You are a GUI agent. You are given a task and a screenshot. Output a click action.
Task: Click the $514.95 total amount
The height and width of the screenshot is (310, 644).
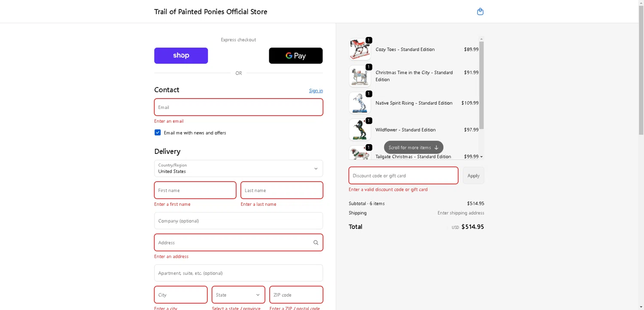click(x=473, y=227)
